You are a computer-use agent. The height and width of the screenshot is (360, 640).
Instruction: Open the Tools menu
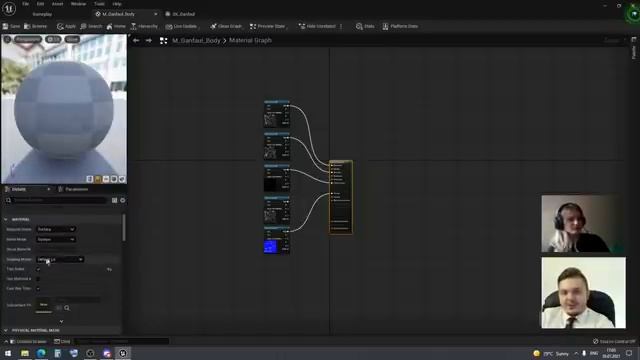pos(99,4)
